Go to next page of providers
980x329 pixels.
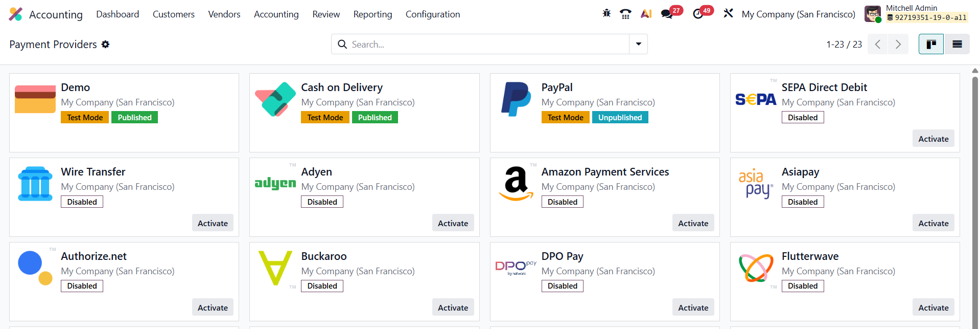click(898, 45)
